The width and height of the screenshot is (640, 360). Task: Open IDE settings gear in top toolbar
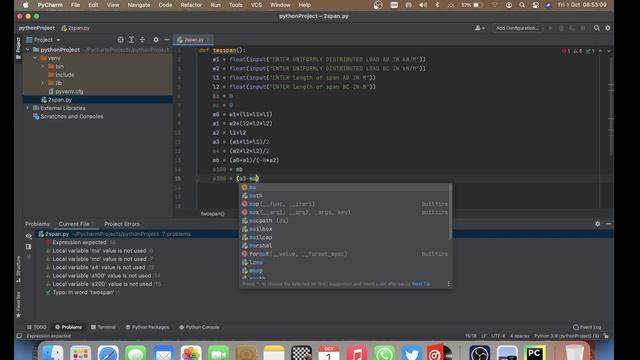(x=608, y=28)
